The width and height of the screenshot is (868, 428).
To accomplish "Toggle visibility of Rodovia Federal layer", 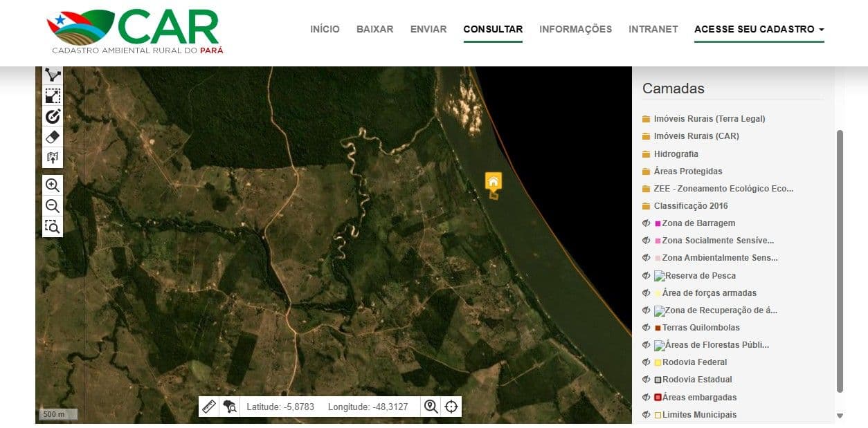I will tap(646, 362).
